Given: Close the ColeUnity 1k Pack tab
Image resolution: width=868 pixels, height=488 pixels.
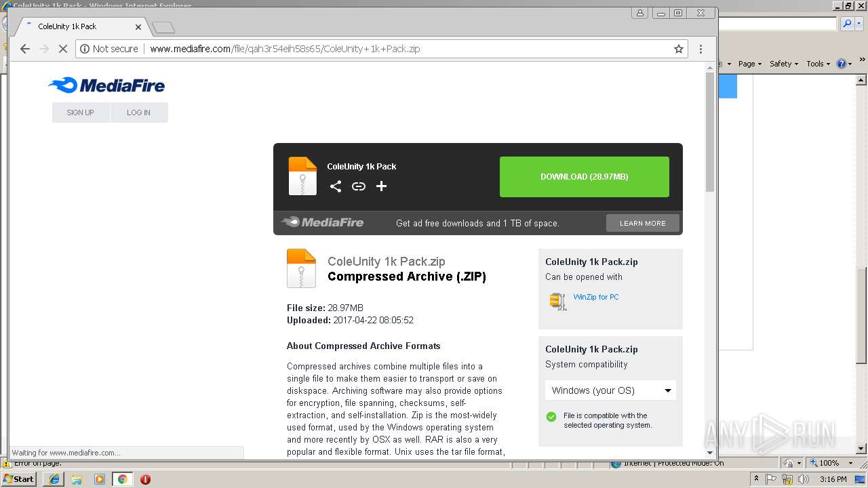Looking at the screenshot, I should [138, 27].
